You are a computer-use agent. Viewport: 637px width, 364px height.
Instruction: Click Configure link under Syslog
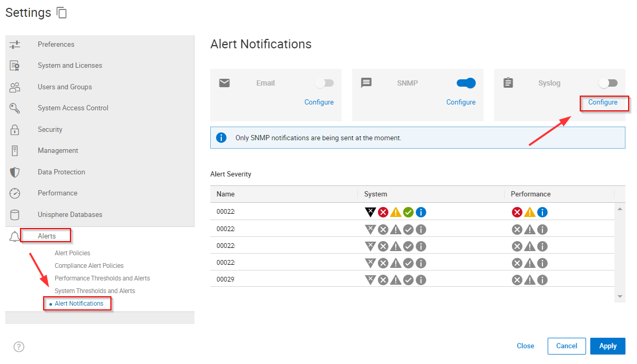click(603, 102)
